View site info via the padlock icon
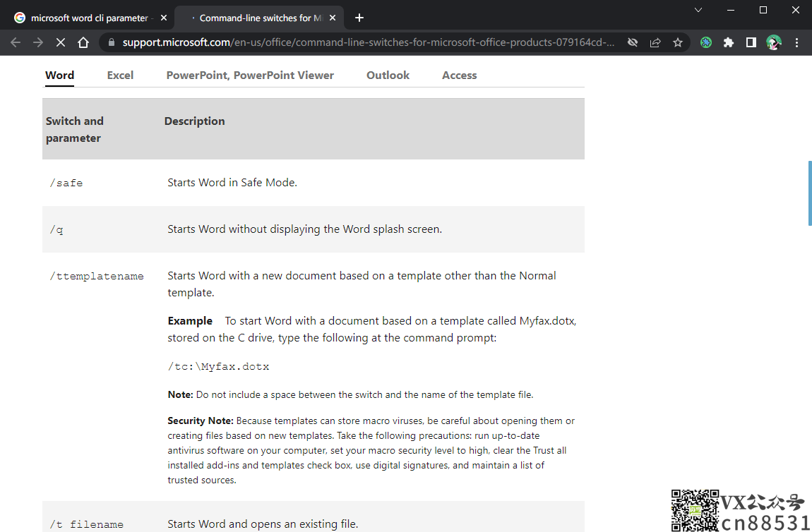Image resolution: width=812 pixels, height=532 pixels. (x=111, y=42)
